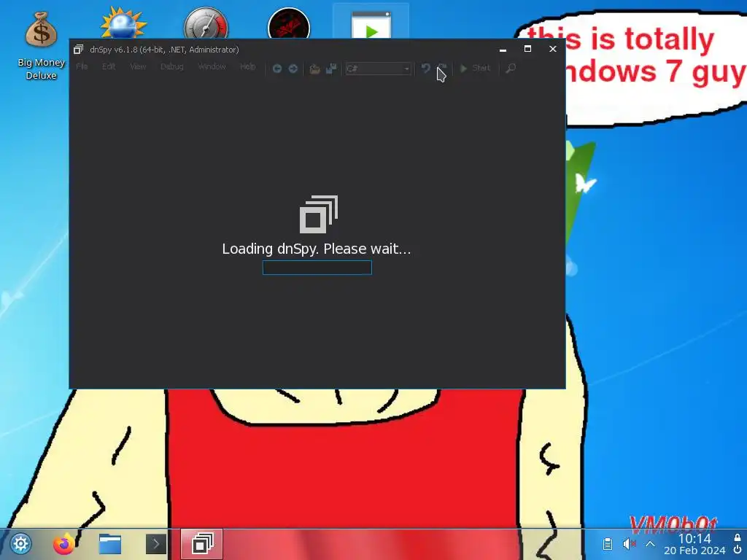Click the power/logout icon in tray

click(738, 551)
